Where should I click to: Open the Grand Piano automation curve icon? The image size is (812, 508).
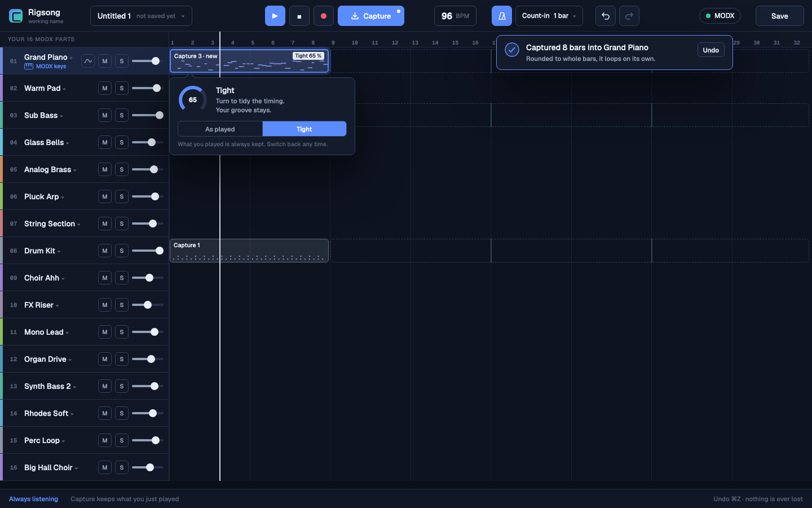pyautogui.click(x=88, y=61)
